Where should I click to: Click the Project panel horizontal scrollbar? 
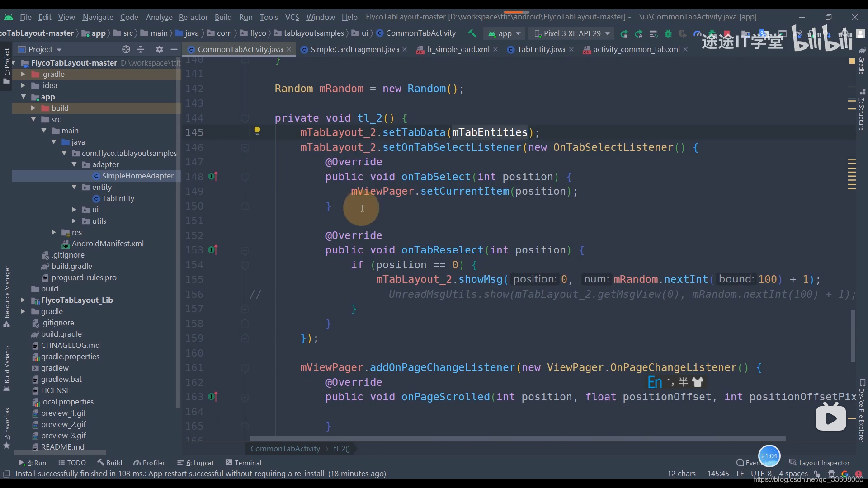[x=60, y=452]
